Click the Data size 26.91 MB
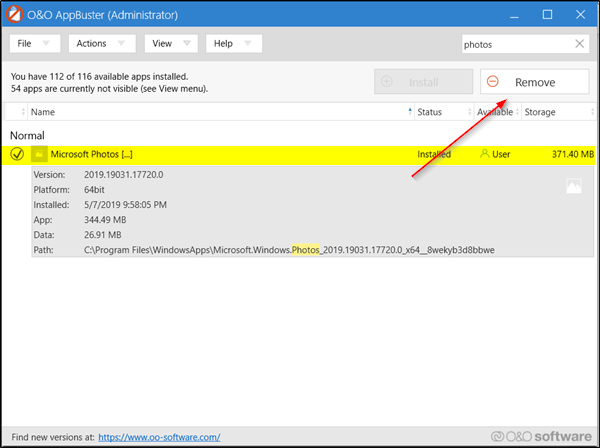Image resolution: width=600 pixels, height=448 pixels. [x=103, y=235]
